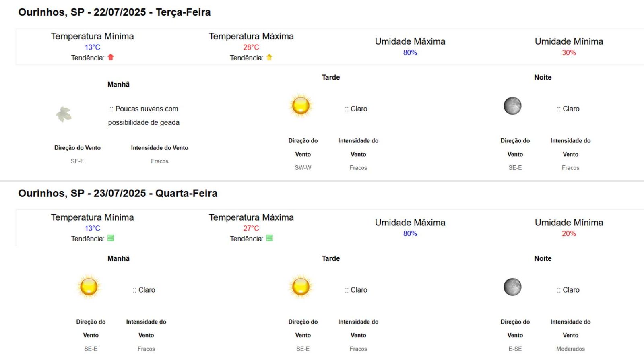The width and height of the screenshot is (644, 357).
Task: Click the SW-W wind direction value
Action: point(303,168)
